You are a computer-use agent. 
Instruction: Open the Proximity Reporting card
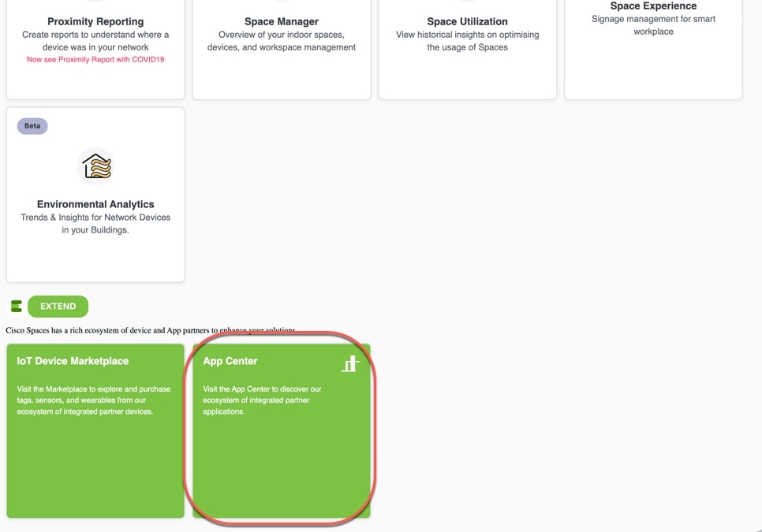pos(95,49)
